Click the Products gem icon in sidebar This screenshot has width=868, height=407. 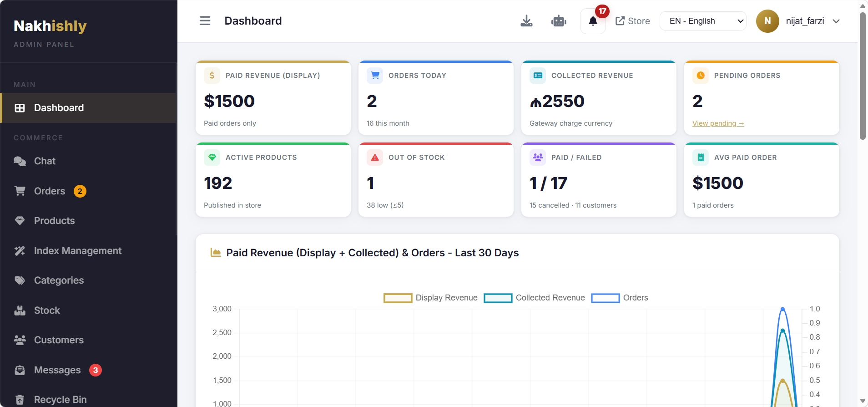click(x=20, y=221)
